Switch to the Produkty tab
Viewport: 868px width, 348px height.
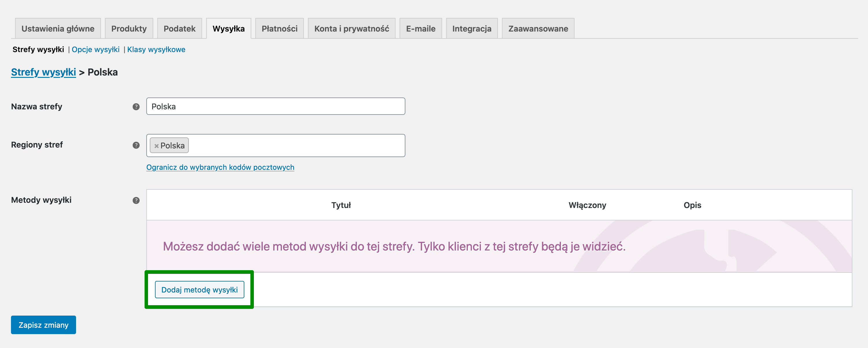129,28
